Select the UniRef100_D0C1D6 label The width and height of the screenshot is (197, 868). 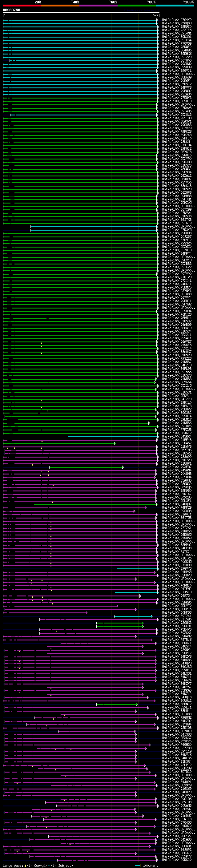pos(177,799)
